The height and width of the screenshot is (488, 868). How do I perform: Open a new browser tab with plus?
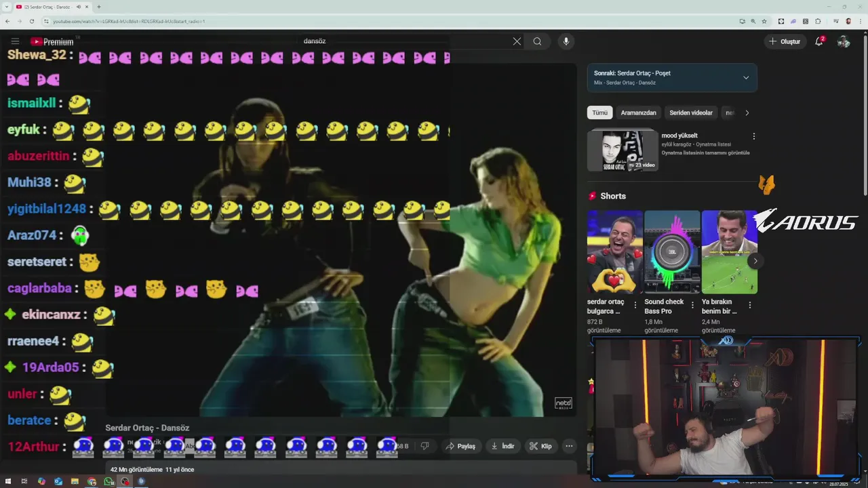(x=99, y=7)
